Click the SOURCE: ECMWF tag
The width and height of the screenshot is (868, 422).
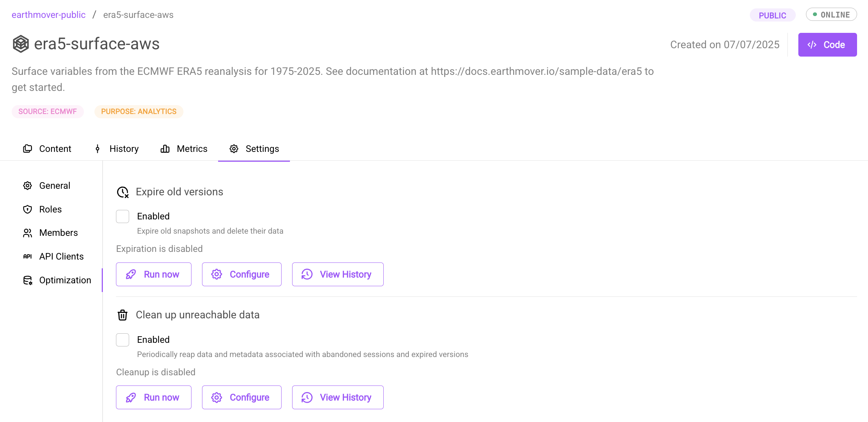coord(48,111)
